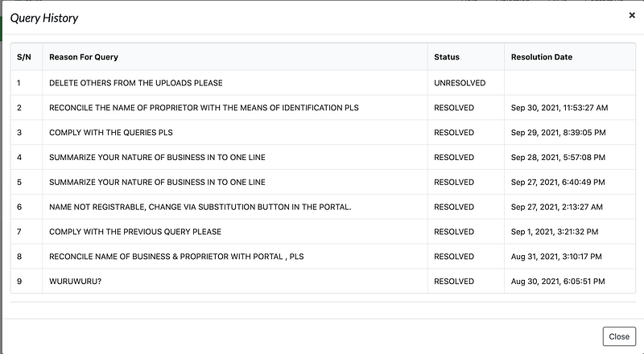Click the Status column header
This screenshot has height=354, width=644.
tap(447, 57)
